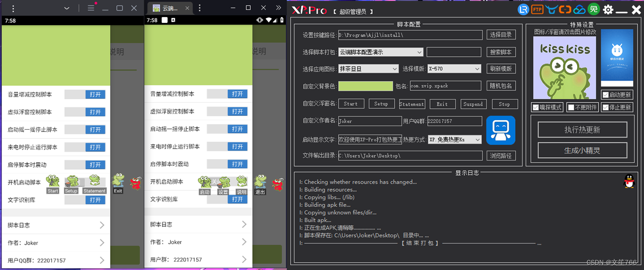Click the 搜索脚本 button
This screenshot has height=270, width=644.
coord(501,52)
